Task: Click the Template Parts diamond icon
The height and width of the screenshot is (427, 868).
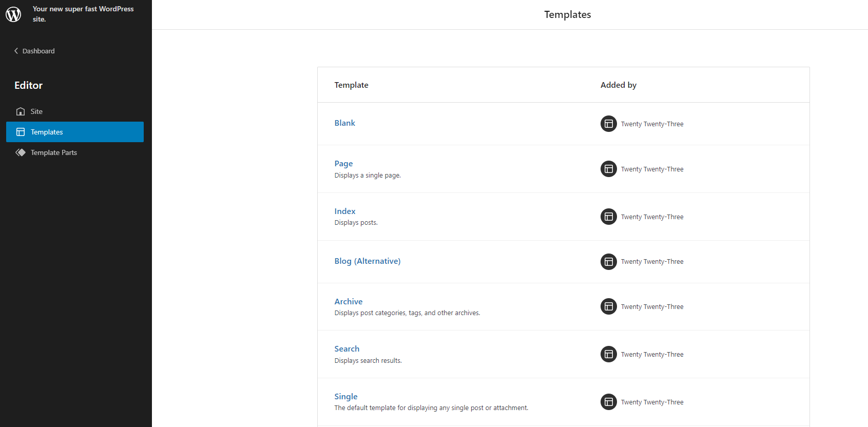Action: tap(21, 152)
